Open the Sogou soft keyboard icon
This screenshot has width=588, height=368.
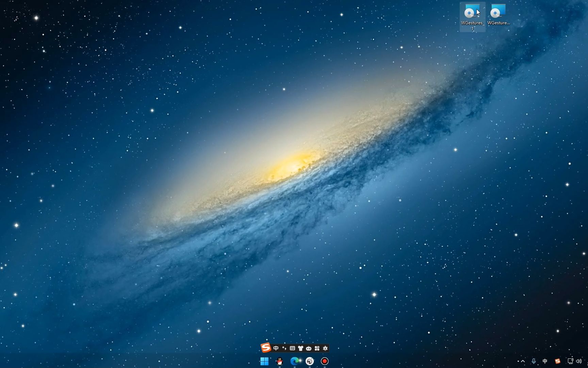click(x=292, y=348)
